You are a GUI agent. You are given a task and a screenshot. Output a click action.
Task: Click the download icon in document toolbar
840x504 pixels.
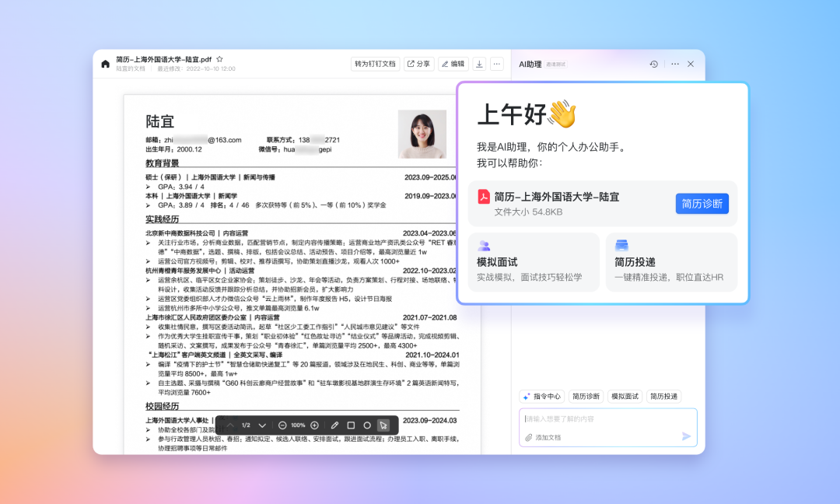[x=480, y=64]
